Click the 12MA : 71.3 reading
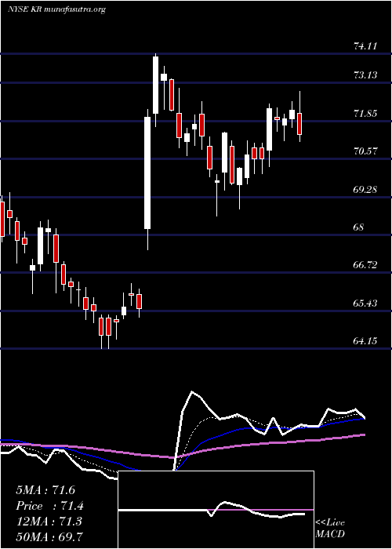The height and width of the screenshot is (549, 392). pyautogui.click(x=49, y=522)
